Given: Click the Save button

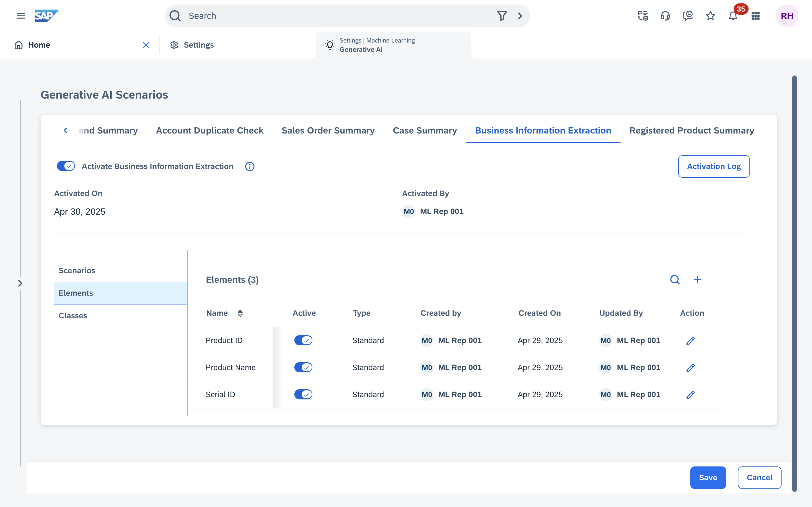Looking at the screenshot, I should (708, 477).
